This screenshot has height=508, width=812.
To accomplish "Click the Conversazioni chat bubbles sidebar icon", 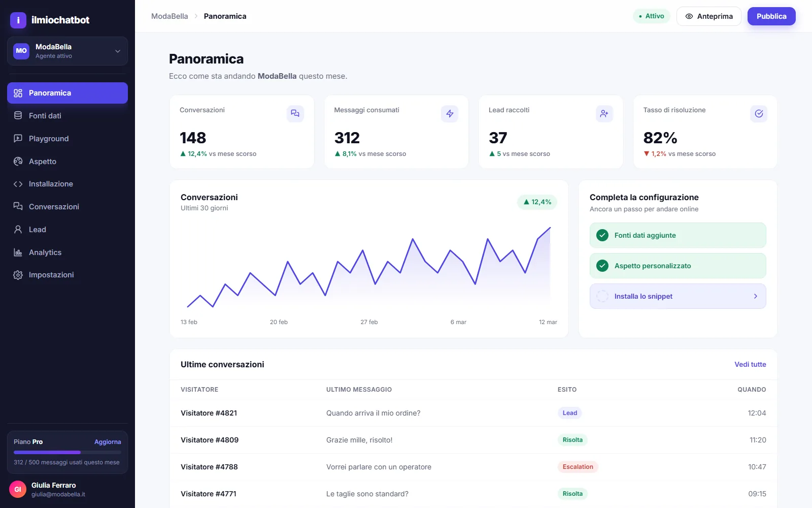I will click(18, 207).
